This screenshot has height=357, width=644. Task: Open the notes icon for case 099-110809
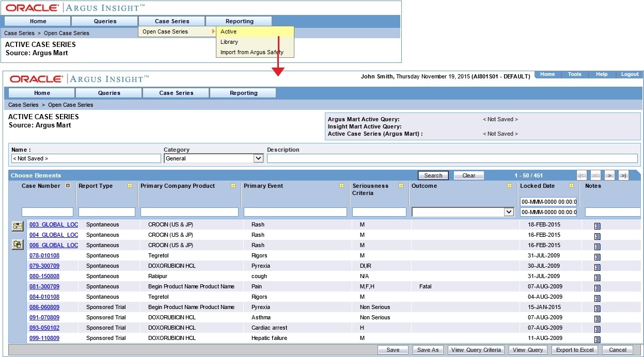point(597,339)
